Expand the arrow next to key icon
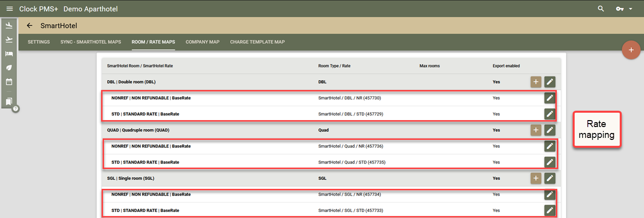The height and width of the screenshot is (218, 644). coord(631,9)
